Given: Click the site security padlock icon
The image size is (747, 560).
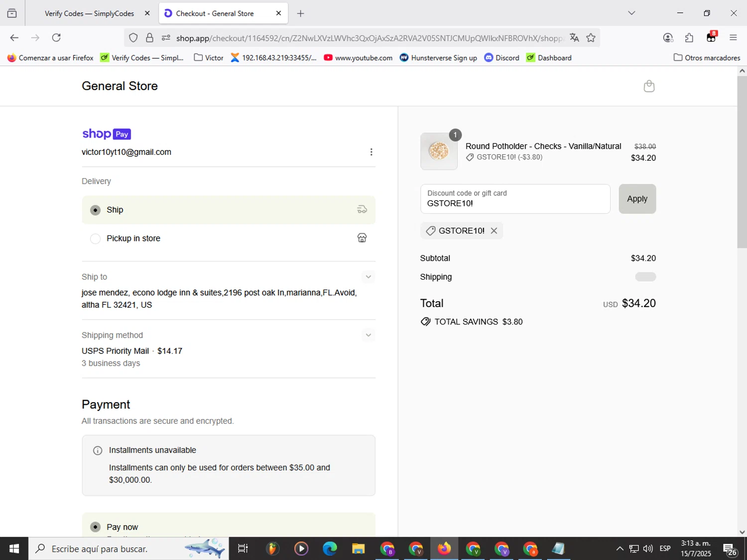Looking at the screenshot, I should 149,38.
